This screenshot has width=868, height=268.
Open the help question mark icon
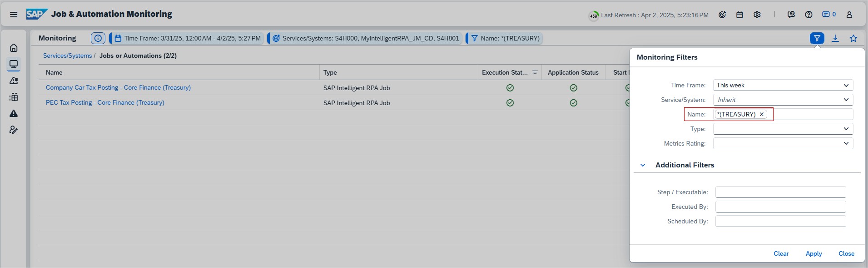pyautogui.click(x=808, y=15)
